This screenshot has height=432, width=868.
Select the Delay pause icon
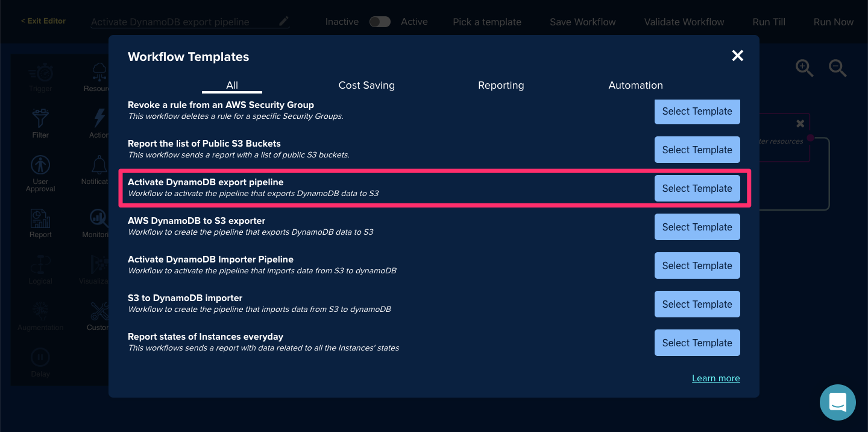[40, 358]
